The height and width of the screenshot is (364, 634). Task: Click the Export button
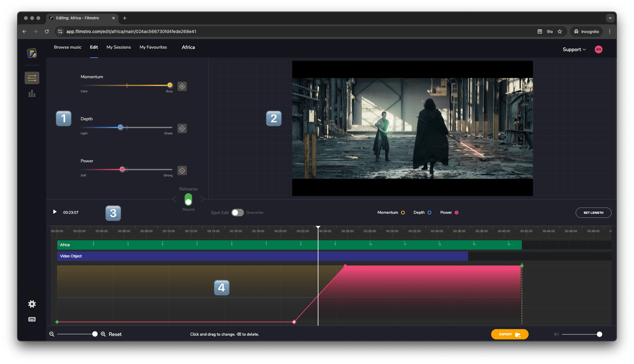click(510, 334)
